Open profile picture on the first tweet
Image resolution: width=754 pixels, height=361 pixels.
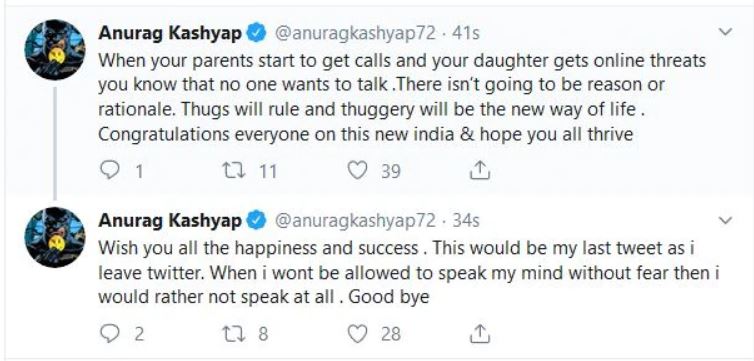(x=55, y=50)
